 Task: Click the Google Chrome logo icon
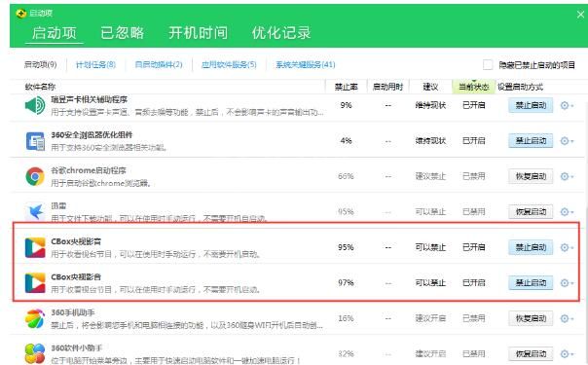[35, 176]
